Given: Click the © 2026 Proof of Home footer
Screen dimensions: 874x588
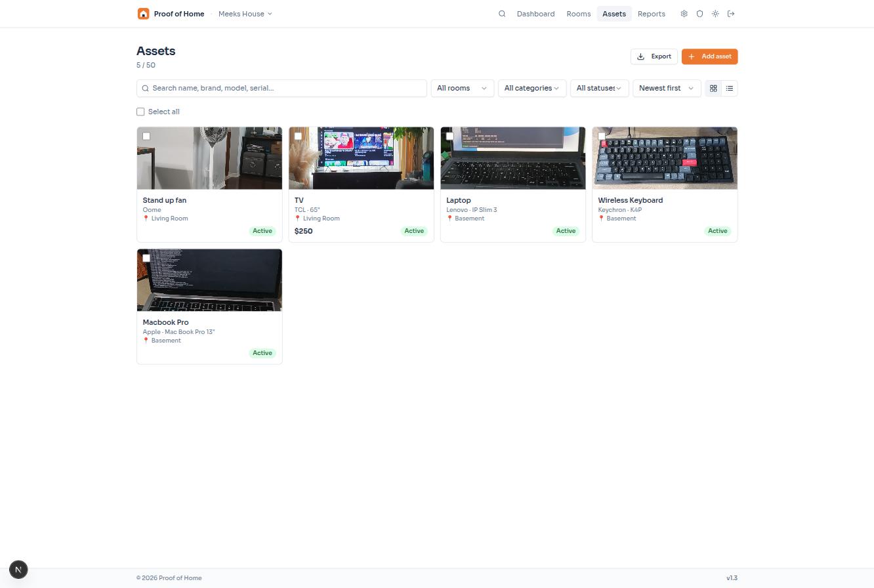Looking at the screenshot, I should [x=169, y=578].
